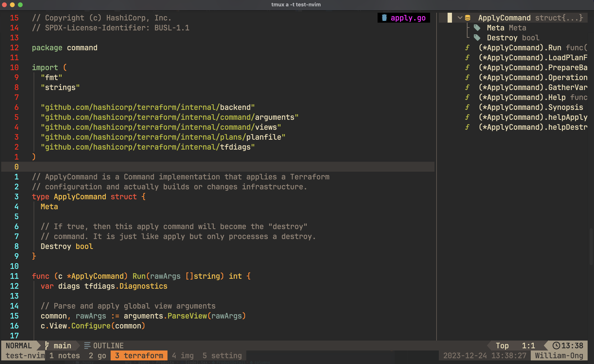Click function icon for (*ApplyCommand).helpApply
This screenshot has height=364, width=594.
click(x=467, y=117)
